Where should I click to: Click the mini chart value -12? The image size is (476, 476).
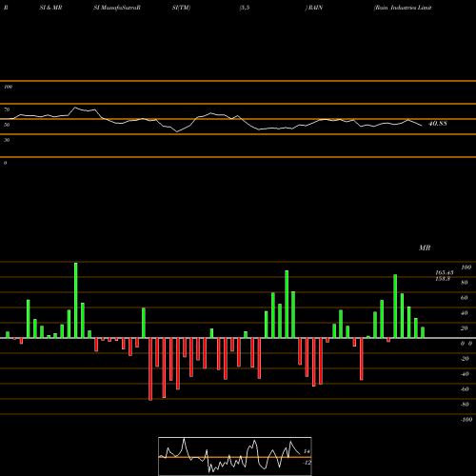[307, 463]
